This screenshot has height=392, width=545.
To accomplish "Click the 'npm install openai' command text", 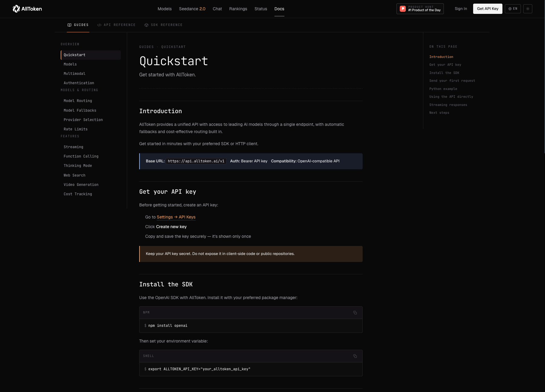I will coord(168,326).
